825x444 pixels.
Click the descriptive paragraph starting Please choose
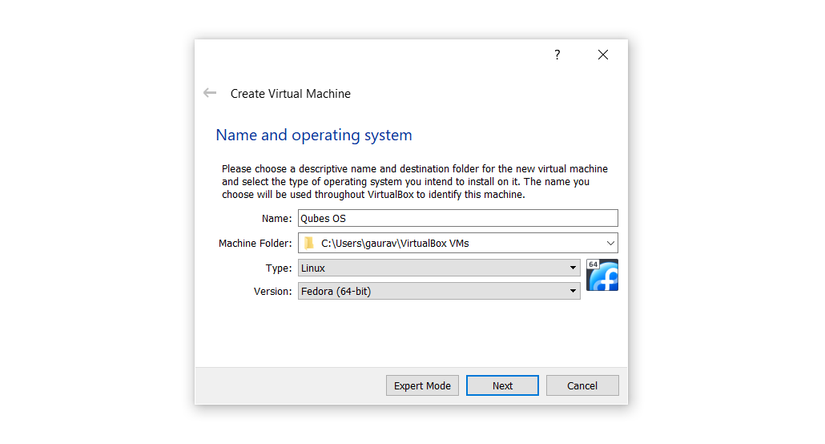coord(415,181)
